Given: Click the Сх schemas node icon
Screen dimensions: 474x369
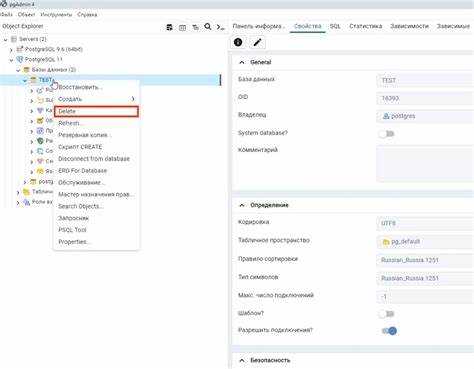Looking at the screenshot, I should coord(40,161).
